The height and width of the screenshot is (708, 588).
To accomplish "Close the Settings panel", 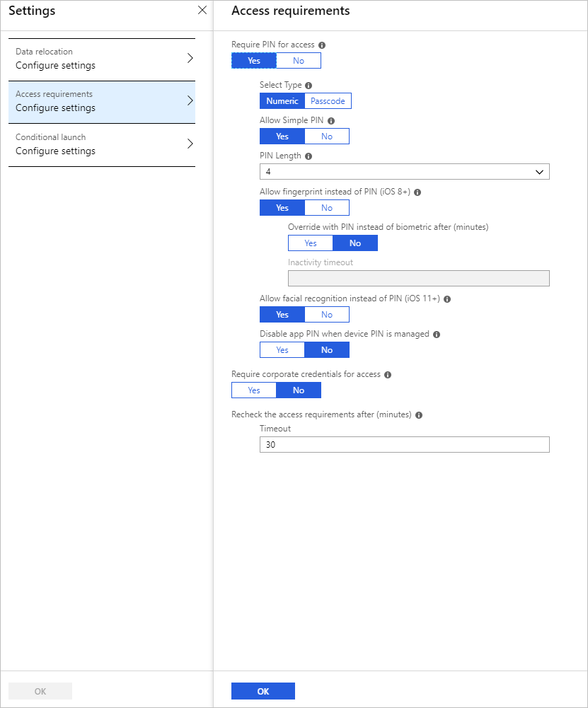I will pos(202,11).
